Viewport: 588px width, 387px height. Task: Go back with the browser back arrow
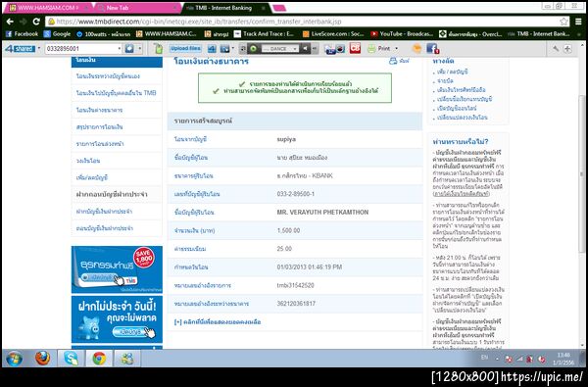pyautogui.click(x=10, y=22)
